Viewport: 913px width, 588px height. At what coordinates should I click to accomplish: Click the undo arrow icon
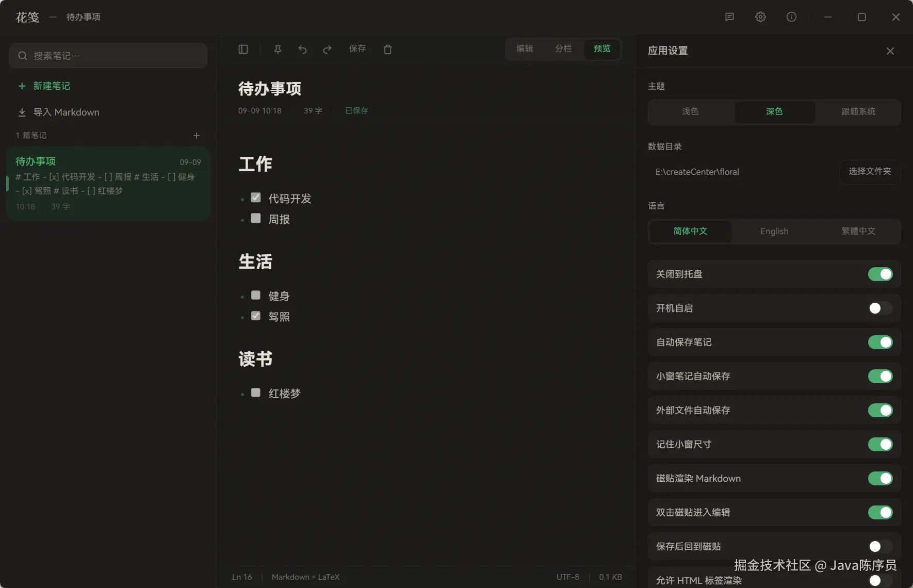pos(302,49)
